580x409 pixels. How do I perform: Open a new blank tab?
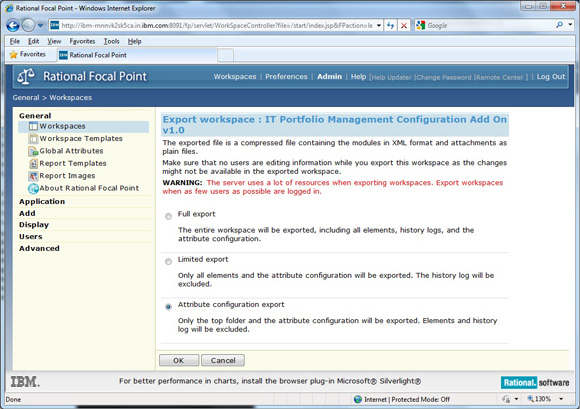click(225, 55)
